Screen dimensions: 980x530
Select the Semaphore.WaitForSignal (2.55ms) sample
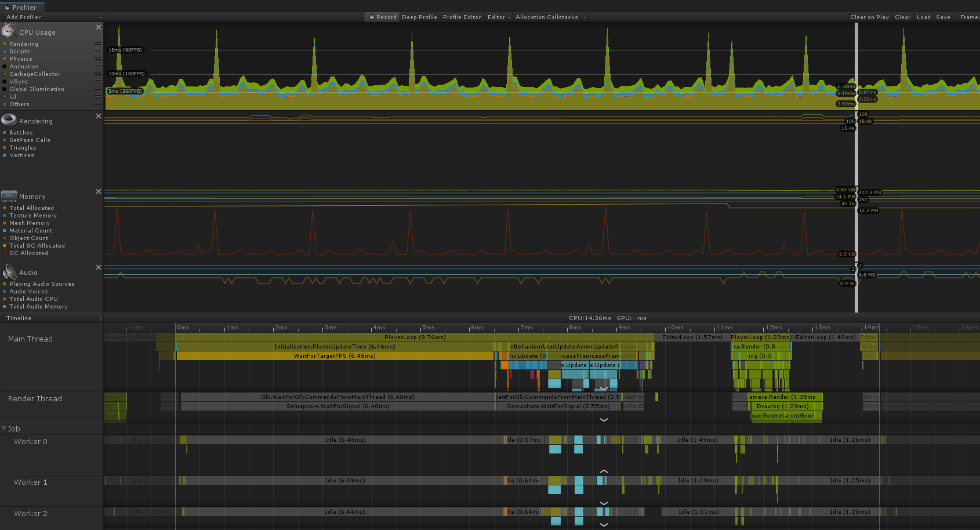coord(558,406)
